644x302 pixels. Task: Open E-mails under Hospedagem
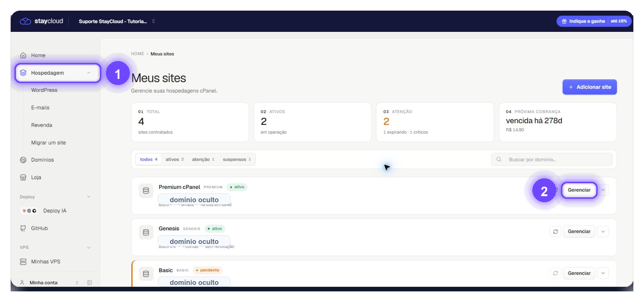coord(40,108)
